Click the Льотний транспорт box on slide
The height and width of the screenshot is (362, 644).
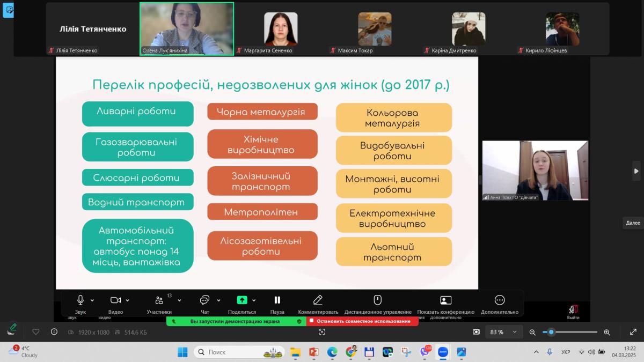pos(393,252)
